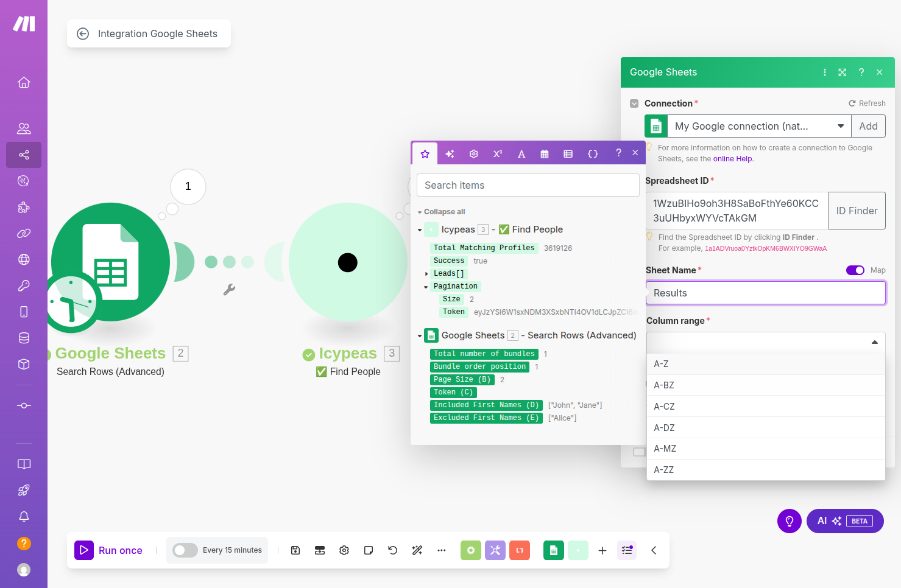Open the Team icon in sidebar
The width and height of the screenshot is (901, 588).
(x=24, y=128)
